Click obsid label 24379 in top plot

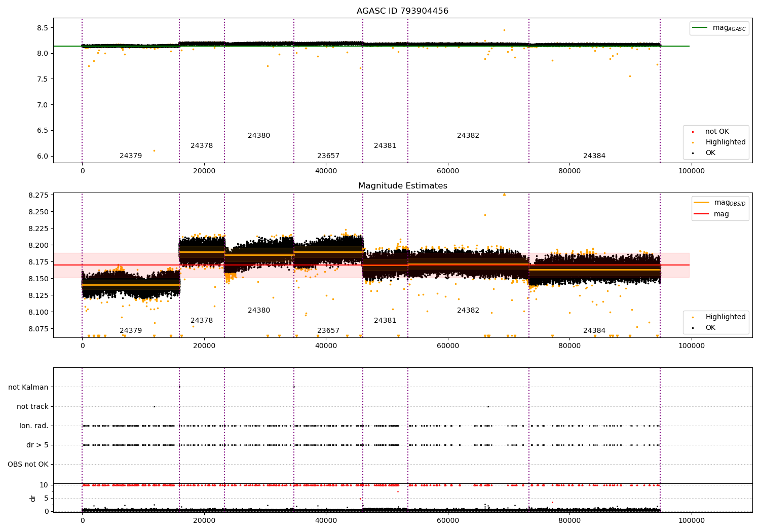[x=131, y=156]
